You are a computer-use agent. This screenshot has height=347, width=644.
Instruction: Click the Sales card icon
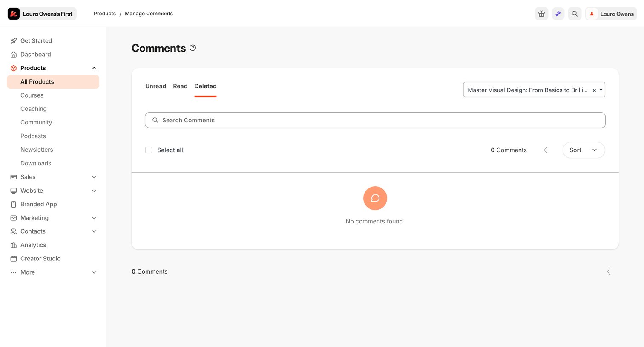tap(14, 177)
